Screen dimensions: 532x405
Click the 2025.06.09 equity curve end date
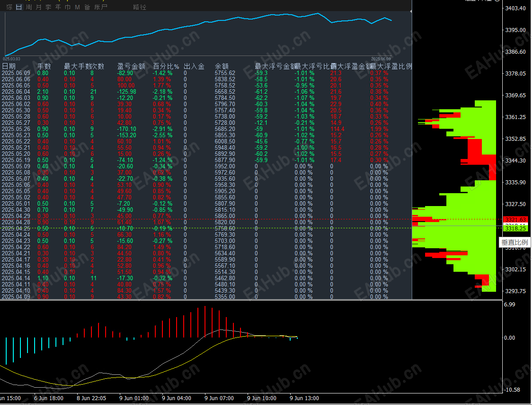(x=381, y=59)
